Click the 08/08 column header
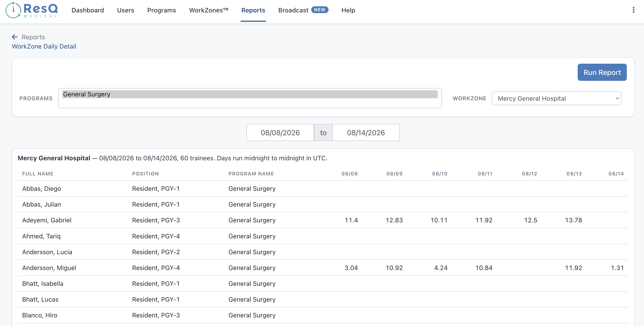The image size is (644, 326). (350, 174)
